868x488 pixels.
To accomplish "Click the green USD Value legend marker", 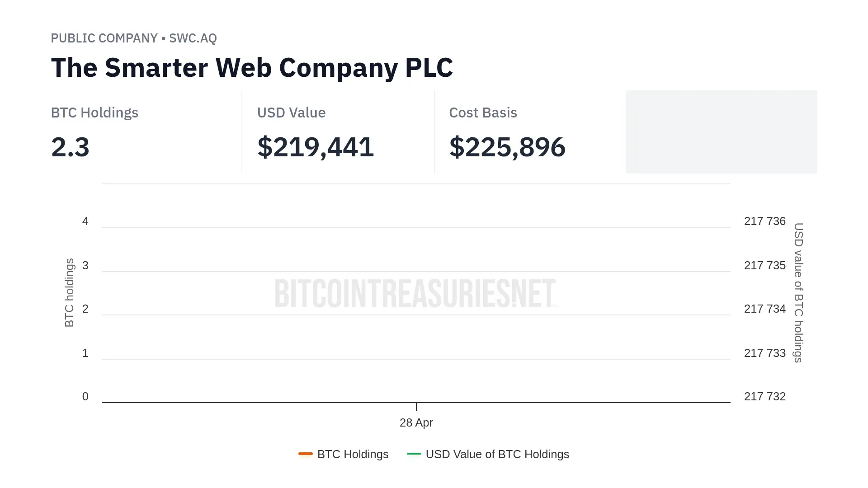I will (414, 454).
